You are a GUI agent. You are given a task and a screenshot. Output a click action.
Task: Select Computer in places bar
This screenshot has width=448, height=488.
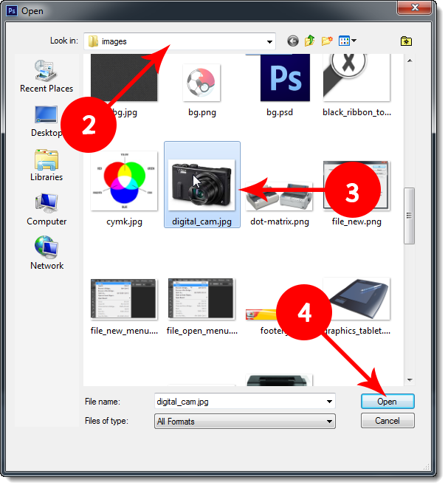pos(46,209)
